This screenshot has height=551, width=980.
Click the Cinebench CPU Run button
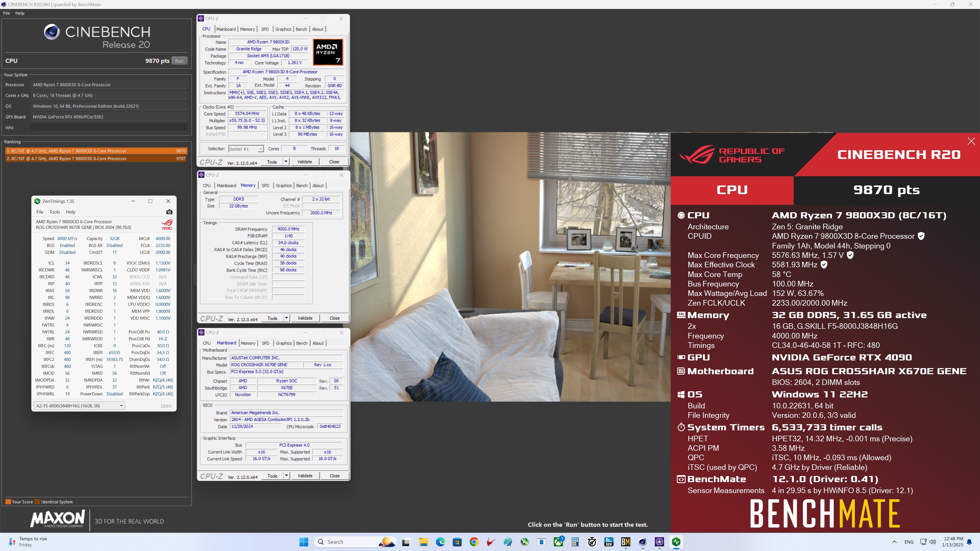point(179,61)
